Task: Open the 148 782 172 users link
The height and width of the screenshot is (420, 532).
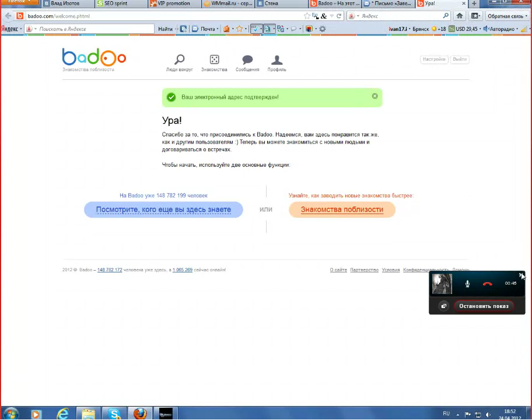Action: point(110,269)
